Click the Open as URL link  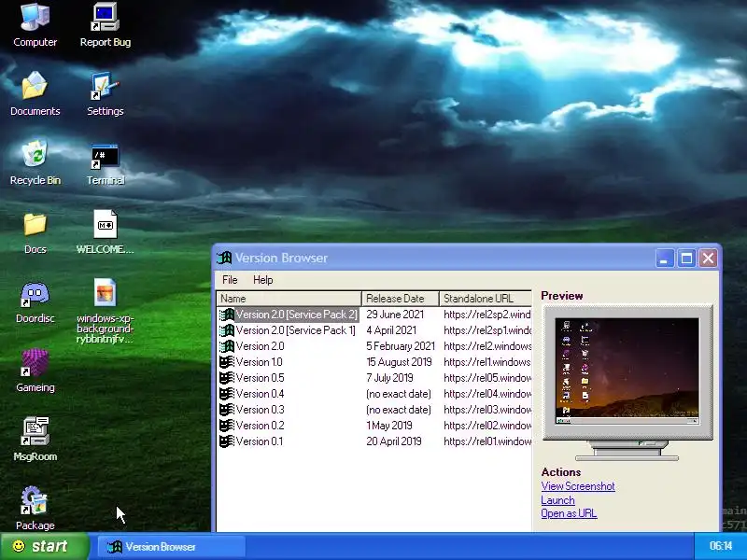569,513
